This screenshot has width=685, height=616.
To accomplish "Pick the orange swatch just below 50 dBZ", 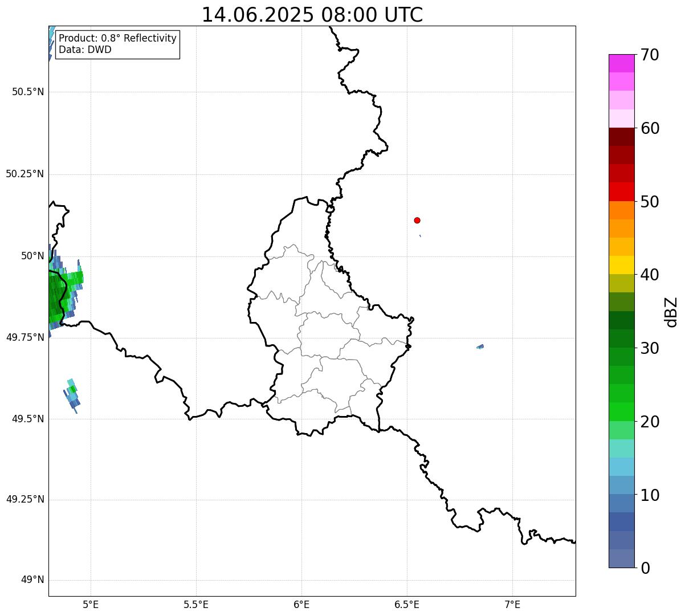I will [621, 210].
